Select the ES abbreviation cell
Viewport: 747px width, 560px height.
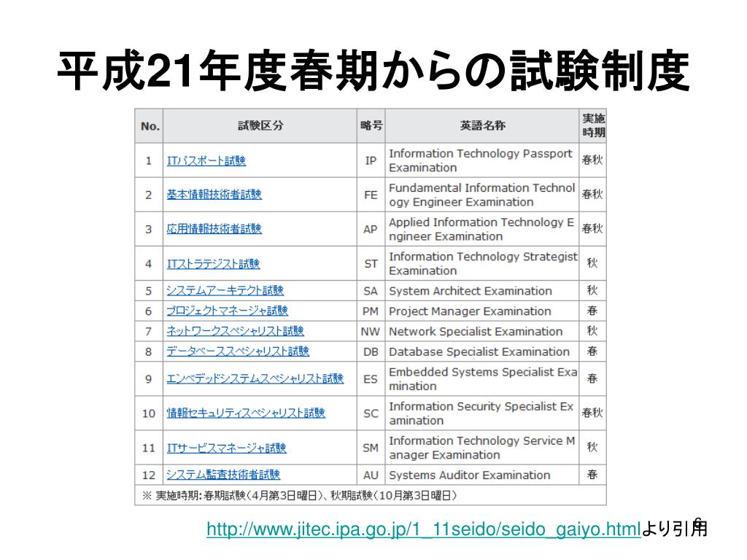[371, 379]
